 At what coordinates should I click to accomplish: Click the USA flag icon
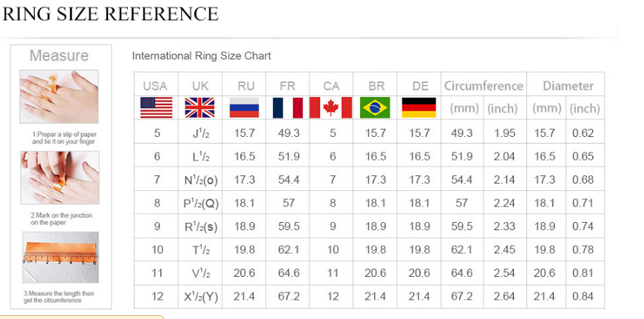156,108
